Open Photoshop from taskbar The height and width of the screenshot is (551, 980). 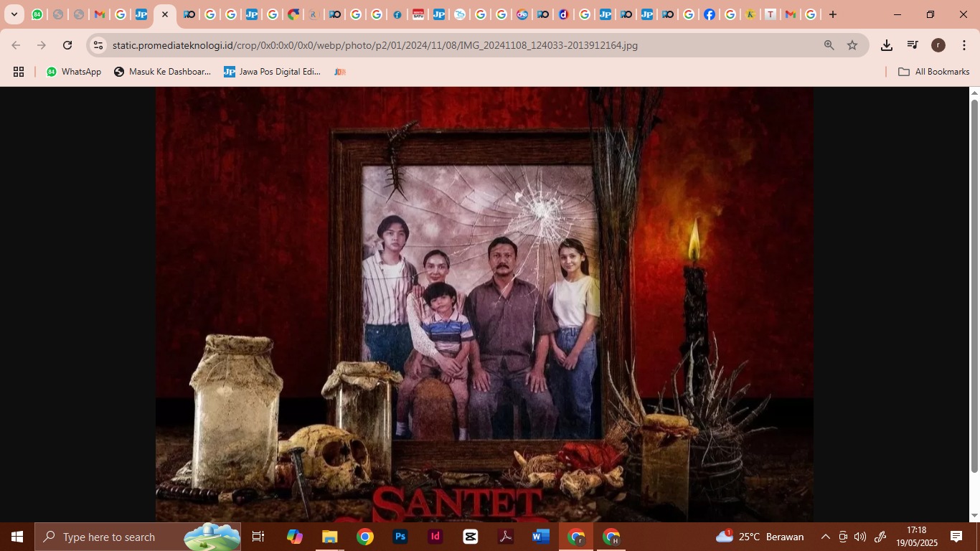click(x=400, y=537)
